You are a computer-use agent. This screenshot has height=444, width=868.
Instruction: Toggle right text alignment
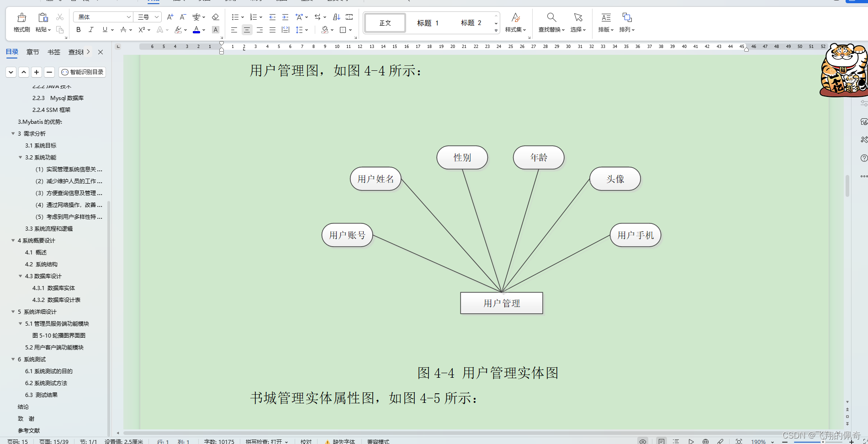click(259, 30)
